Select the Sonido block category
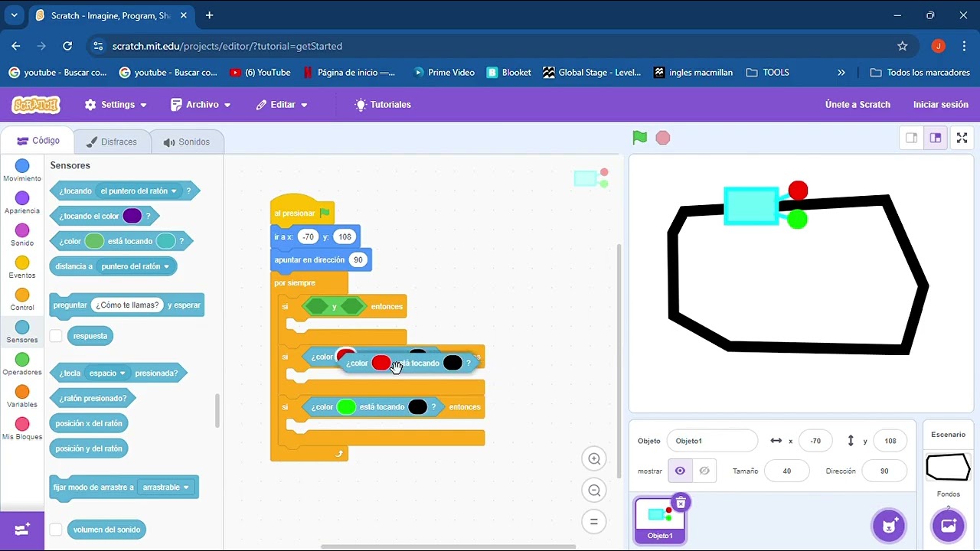This screenshot has width=980, height=551. tap(22, 235)
